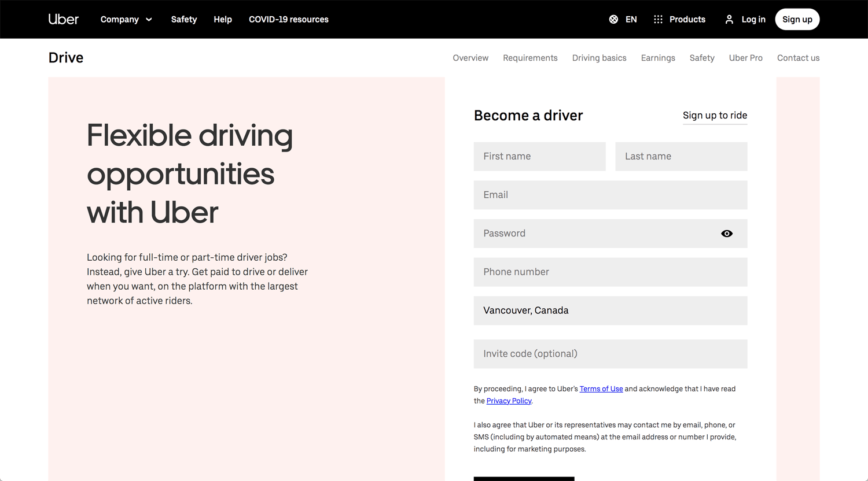
Task: Click the Sign up to ride link
Action: [x=715, y=115]
